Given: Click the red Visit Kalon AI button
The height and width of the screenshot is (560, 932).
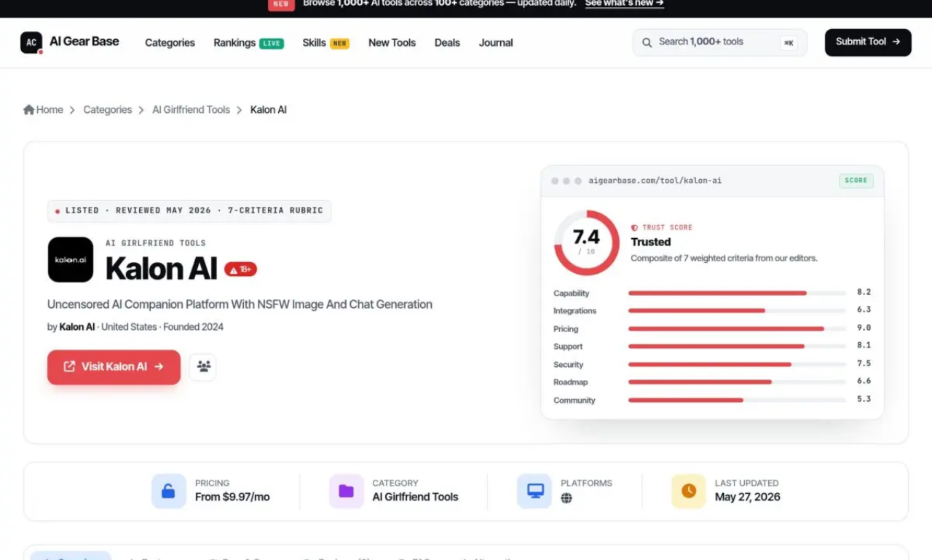Looking at the screenshot, I should (114, 367).
